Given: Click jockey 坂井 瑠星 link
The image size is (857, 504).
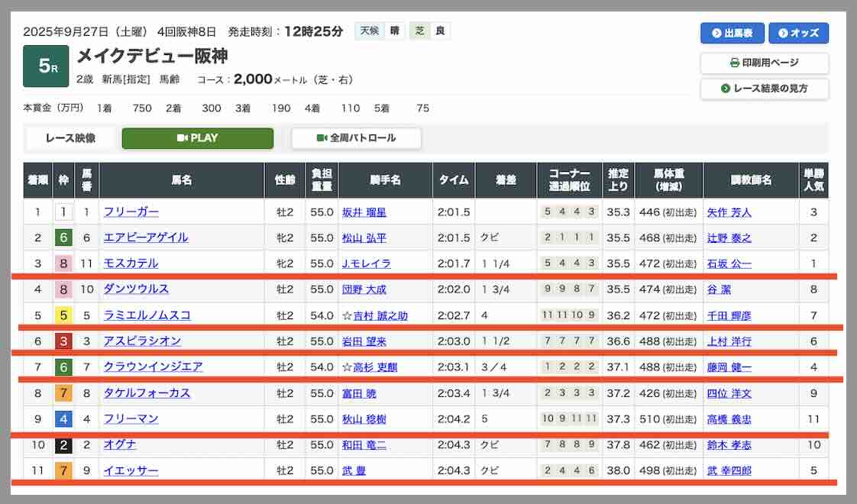Looking at the screenshot, I should tap(364, 212).
